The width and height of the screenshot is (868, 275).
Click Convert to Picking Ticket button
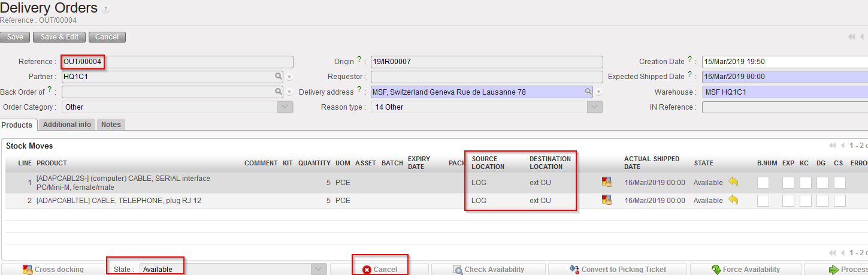pyautogui.click(x=618, y=270)
